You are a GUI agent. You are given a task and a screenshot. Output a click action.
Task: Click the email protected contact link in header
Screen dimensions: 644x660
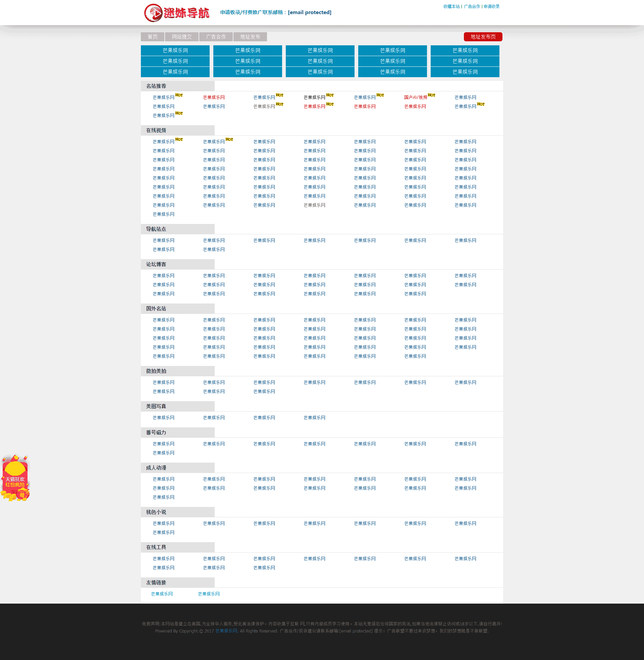[x=309, y=12]
